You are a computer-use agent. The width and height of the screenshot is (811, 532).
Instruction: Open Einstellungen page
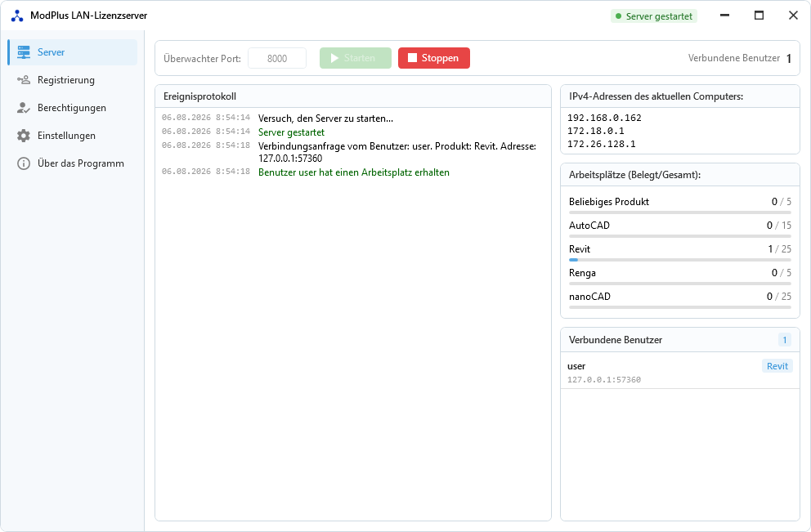coord(73,136)
